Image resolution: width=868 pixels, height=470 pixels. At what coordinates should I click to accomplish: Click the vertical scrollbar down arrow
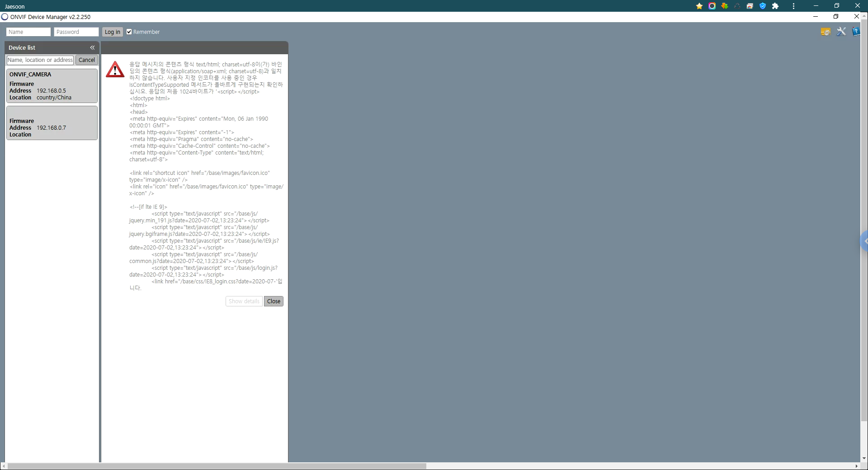[x=864, y=458]
